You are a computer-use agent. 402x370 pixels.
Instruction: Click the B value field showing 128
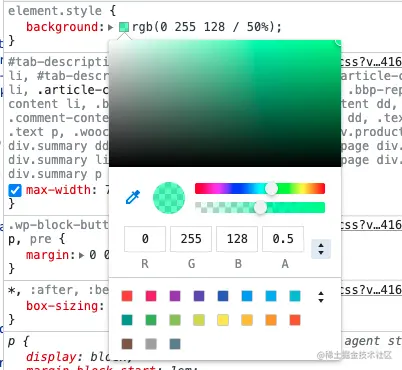coord(237,239)
